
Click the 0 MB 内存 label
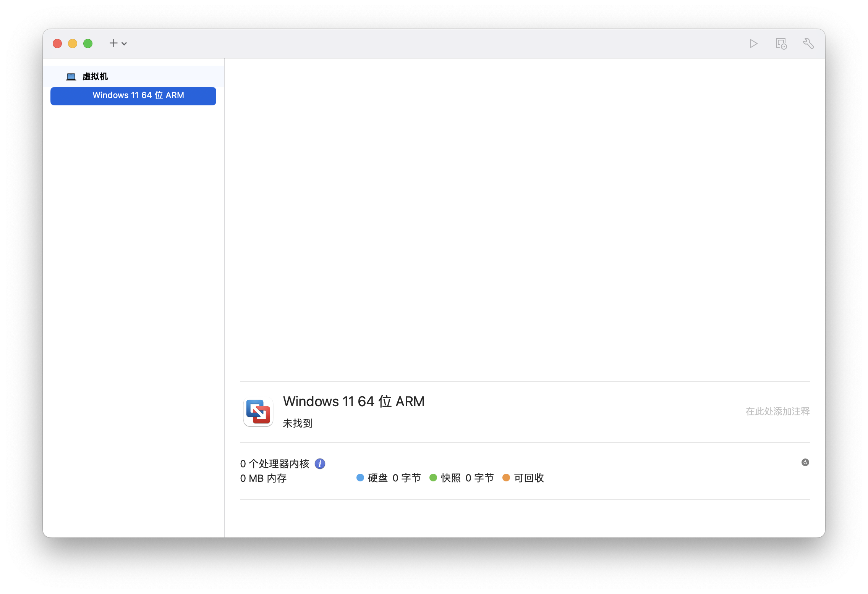tap(263, 478)
